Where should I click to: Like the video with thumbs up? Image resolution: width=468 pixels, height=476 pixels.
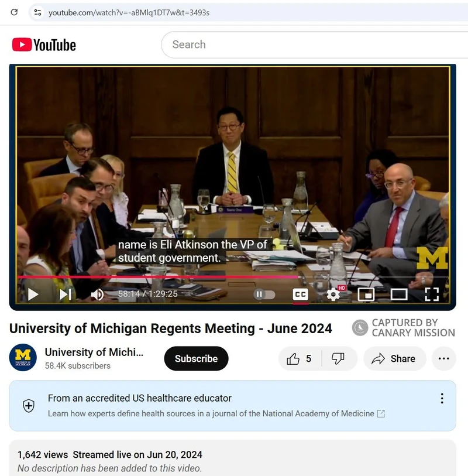tap(293, 359)
